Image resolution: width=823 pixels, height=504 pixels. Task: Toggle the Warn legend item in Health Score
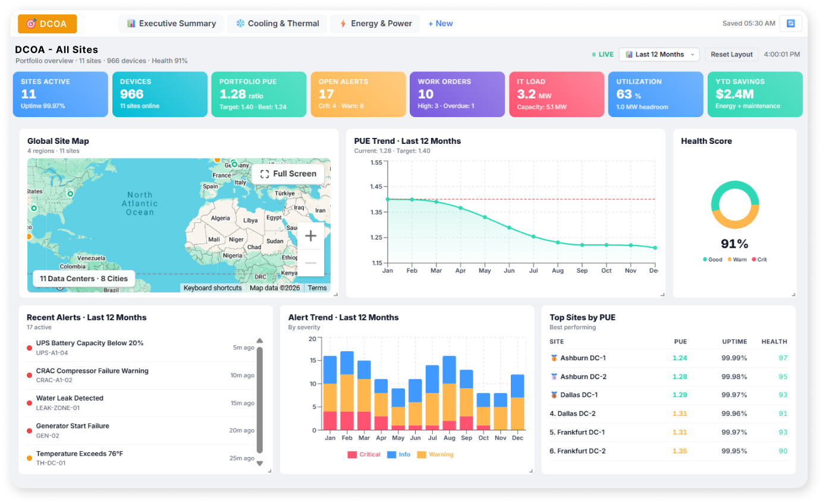737,259
